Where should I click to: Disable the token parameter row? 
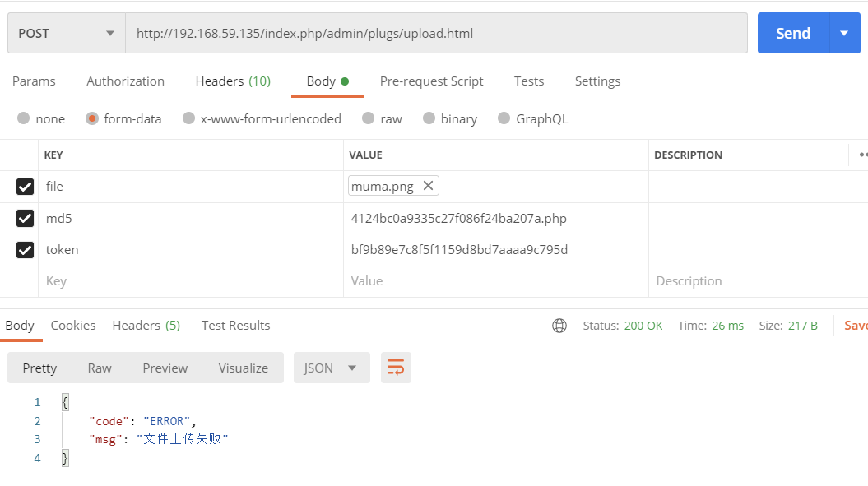coord(26,249)
